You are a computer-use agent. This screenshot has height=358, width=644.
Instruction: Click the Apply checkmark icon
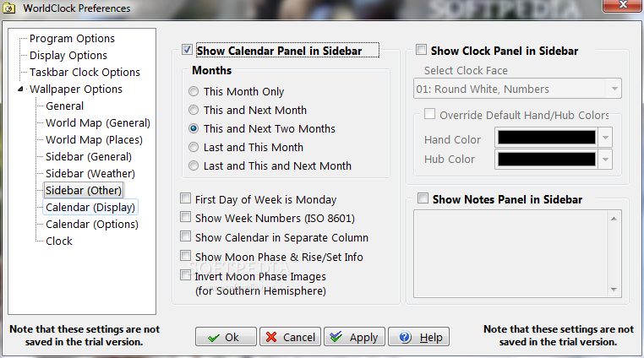coord(336,337)
